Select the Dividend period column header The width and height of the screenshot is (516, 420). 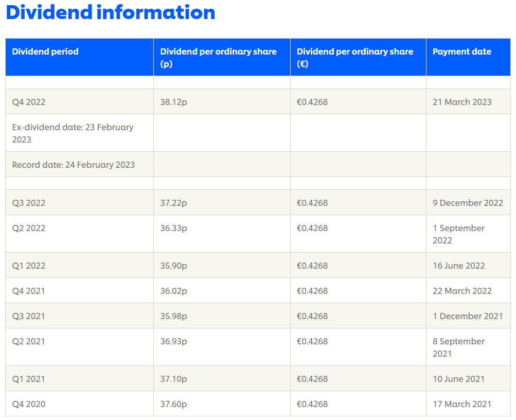coord(45,51)
